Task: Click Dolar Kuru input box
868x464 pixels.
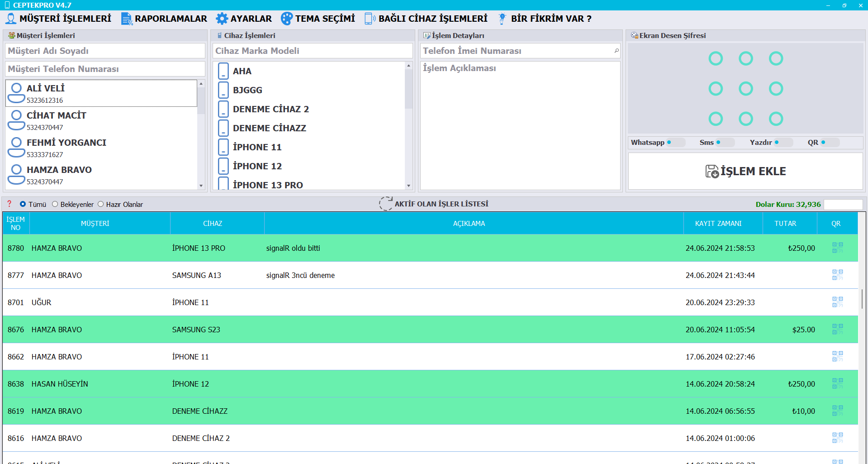Action: [x=843, y=205]
